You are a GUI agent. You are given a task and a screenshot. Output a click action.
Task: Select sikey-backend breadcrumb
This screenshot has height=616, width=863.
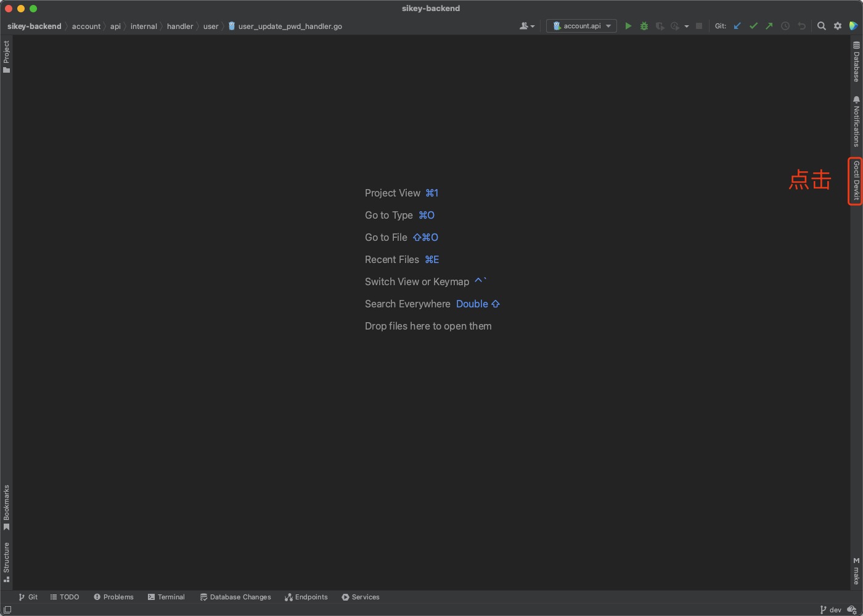[x=35, y=26]
